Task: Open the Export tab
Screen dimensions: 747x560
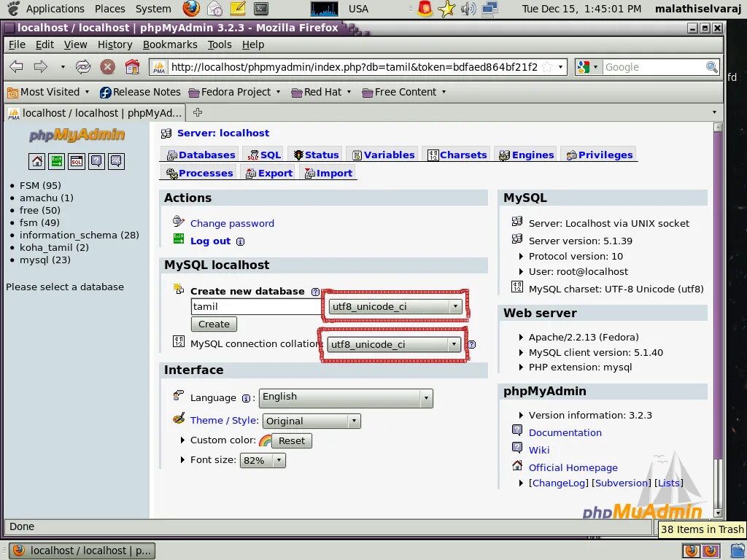Action: pyautogui.click(x=268, y=174)
